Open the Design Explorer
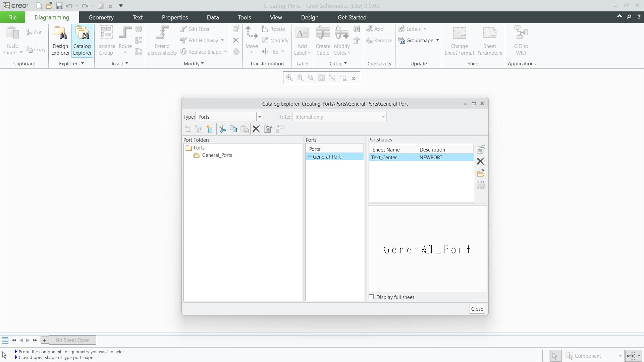The image size is (644, 362). pyautogui.click(x=60, y=41)
